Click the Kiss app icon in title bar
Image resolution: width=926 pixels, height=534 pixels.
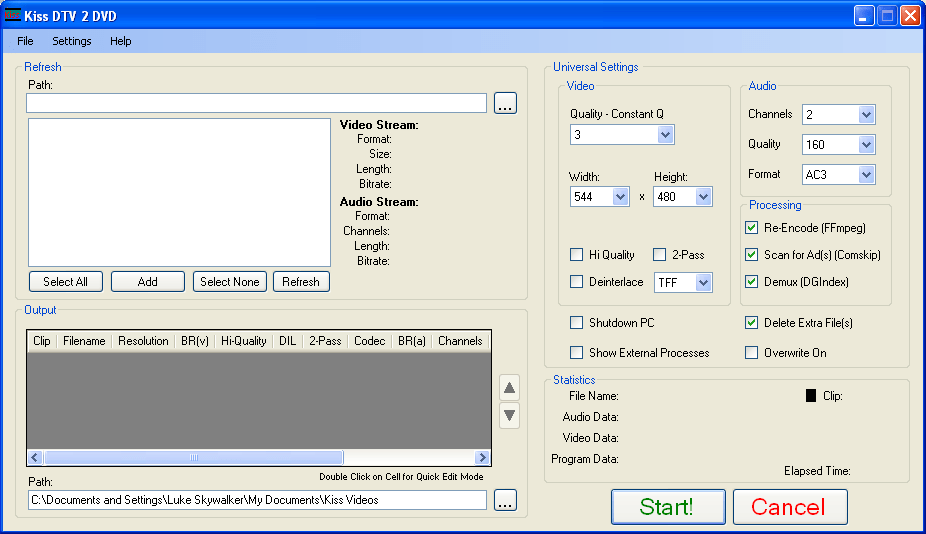(12, 15)
